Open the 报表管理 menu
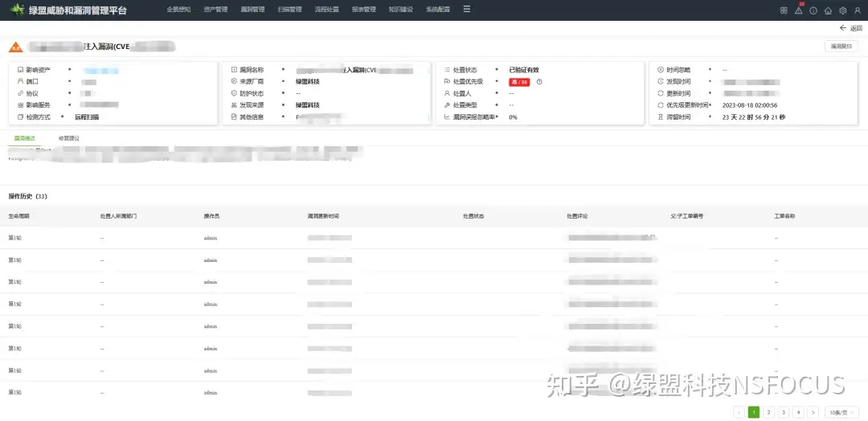Image resolution: width=868 pixels, height=421 pixels. click(x=364, y=10)
